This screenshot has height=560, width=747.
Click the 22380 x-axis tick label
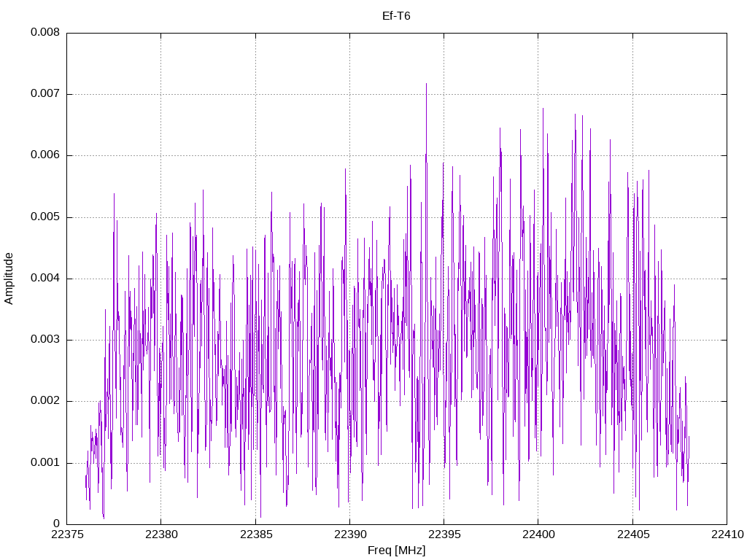coord(161,534)
